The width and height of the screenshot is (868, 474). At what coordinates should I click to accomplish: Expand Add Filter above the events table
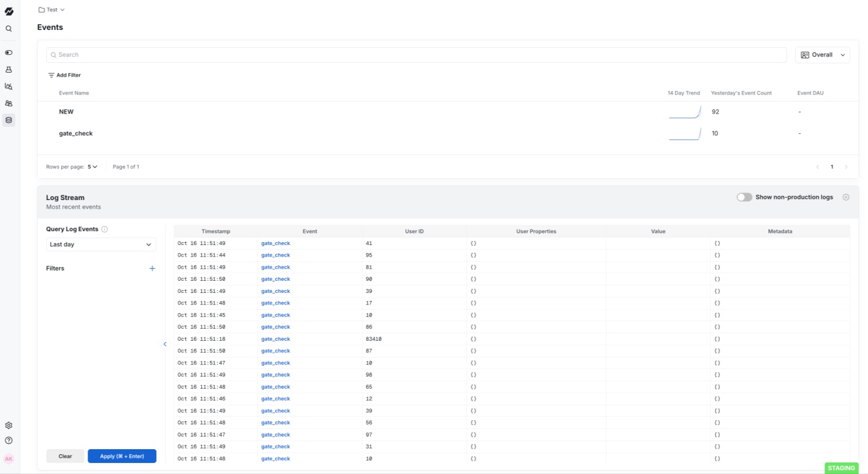[64, 75]
